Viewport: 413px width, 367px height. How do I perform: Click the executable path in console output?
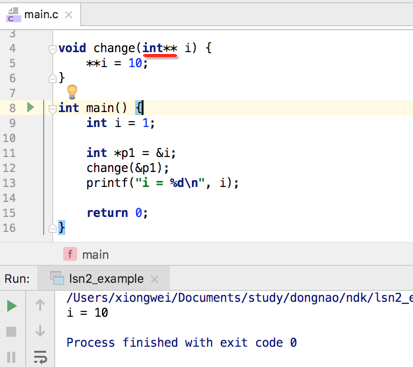(x=239, y=297)
